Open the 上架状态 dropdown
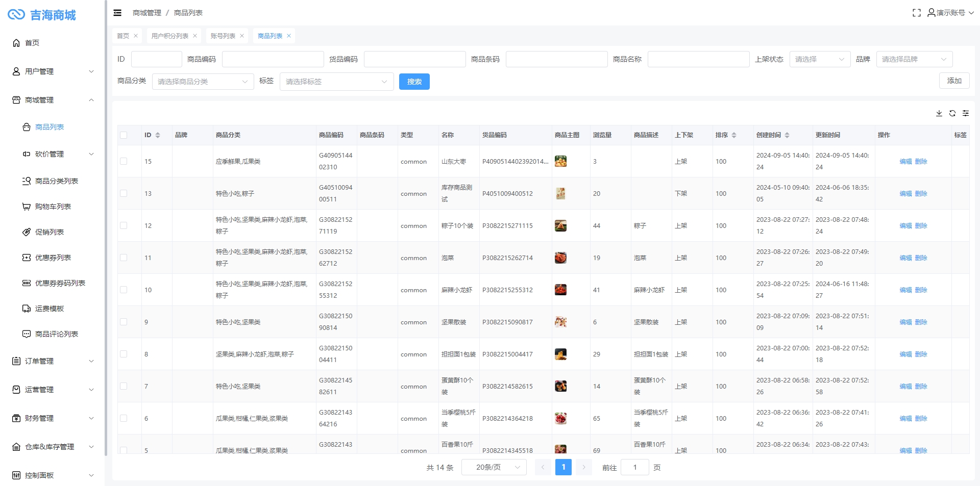This screenshot has height=486, width=980. click(819, 59)
